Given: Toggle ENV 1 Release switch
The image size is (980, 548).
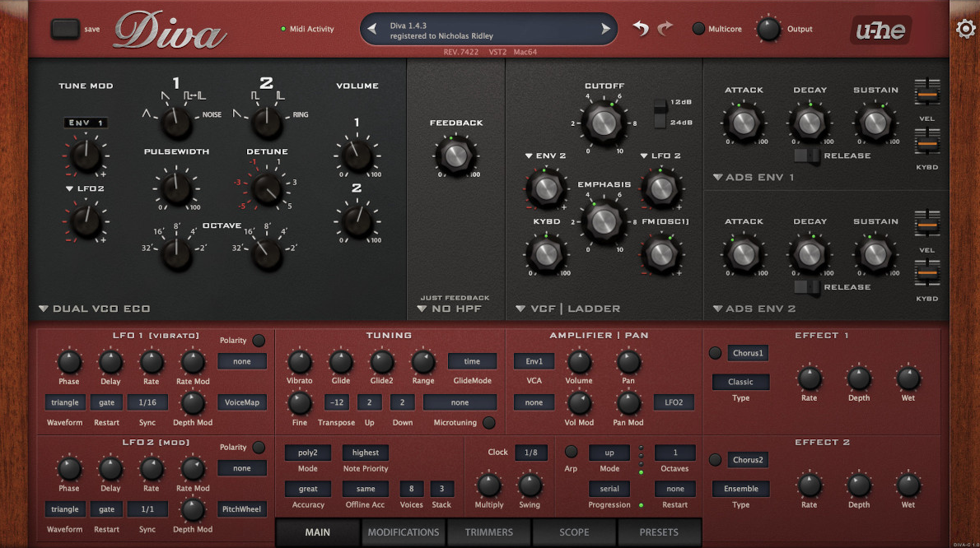Looking at the screenshot, I should [807, 156].
